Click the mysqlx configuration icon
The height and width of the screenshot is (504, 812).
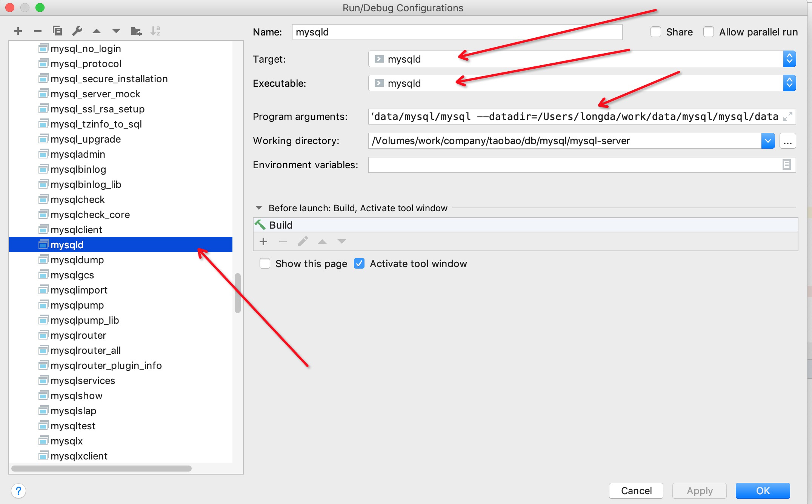pos(43,441)
